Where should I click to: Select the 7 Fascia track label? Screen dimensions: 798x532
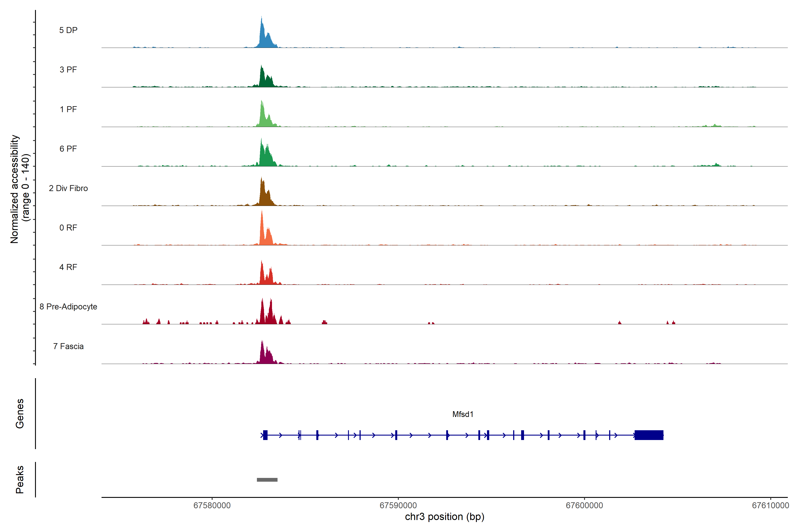point(68,346)
